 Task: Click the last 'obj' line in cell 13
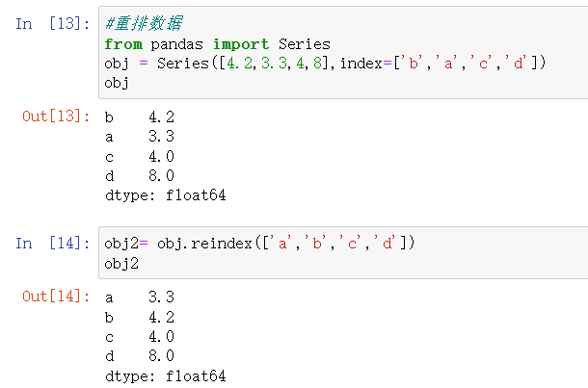[x=117, y=83]
